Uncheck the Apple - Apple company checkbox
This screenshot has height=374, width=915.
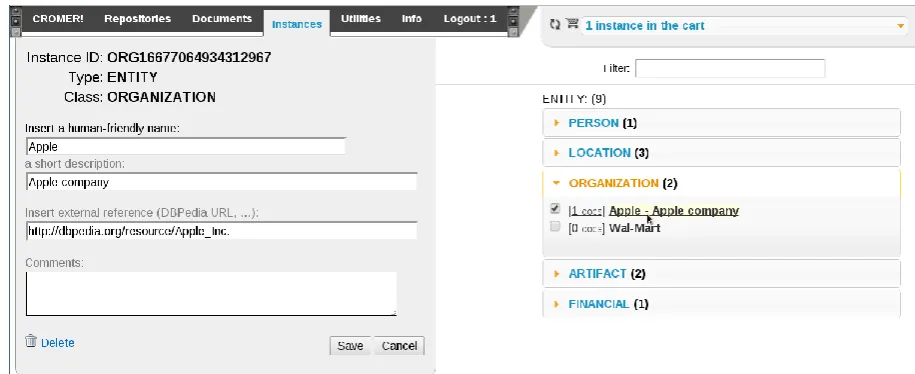click(555, 209)
